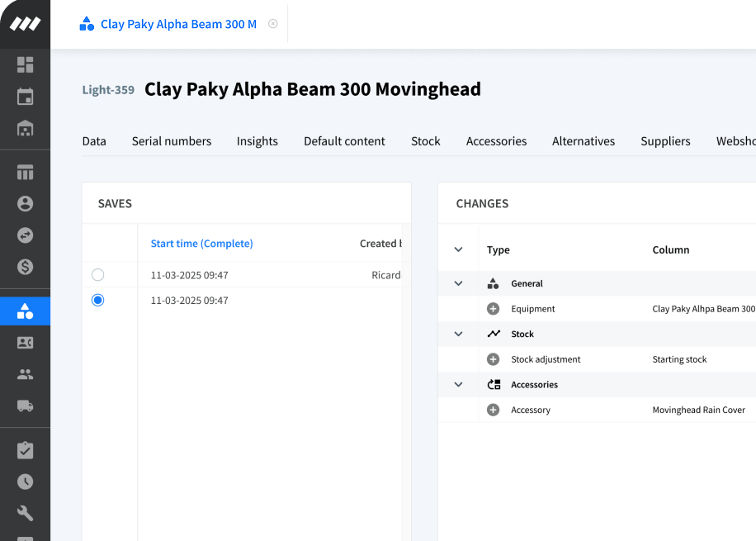Open the Accessories tab
This screenshot has height=541, width=756.
click(x=496, y=141)
